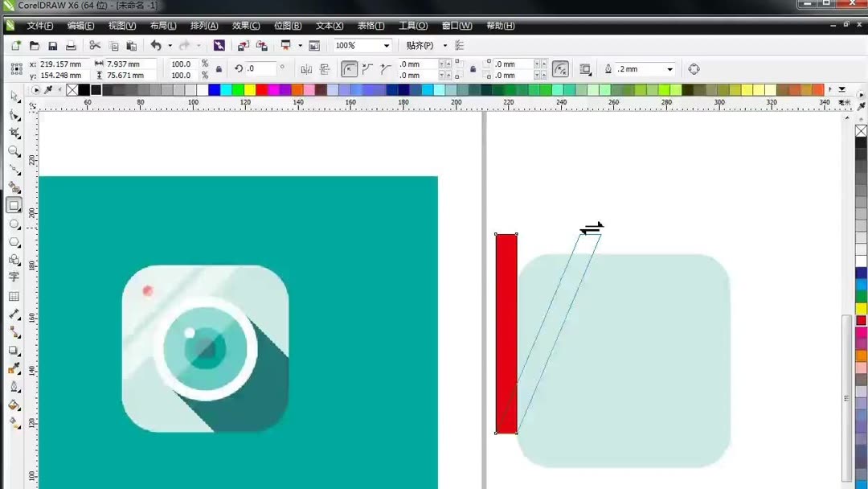Pick the black swatch in top palette

click(84, 90)
